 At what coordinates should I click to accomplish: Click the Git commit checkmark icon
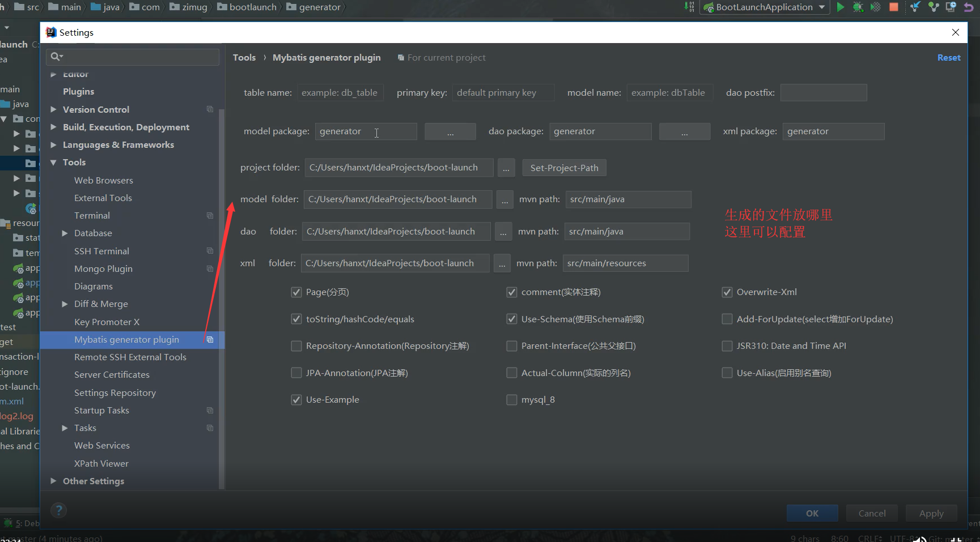[x=934, y=7]
